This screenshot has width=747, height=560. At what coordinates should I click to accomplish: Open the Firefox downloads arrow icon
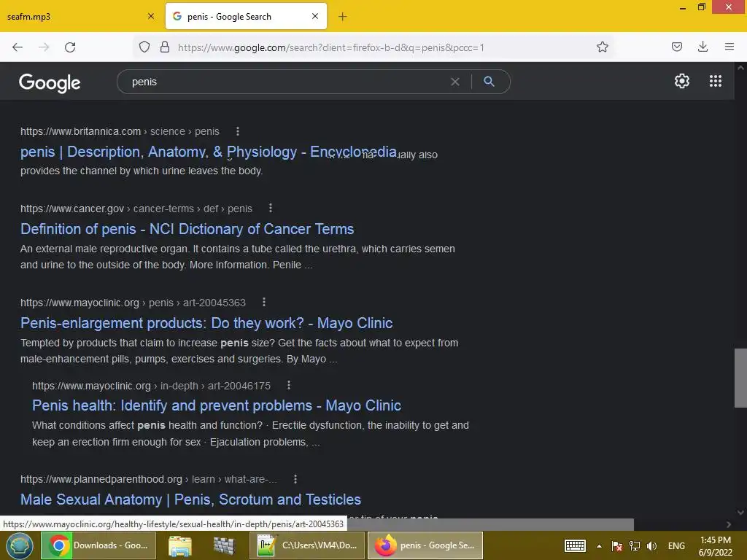703,47
